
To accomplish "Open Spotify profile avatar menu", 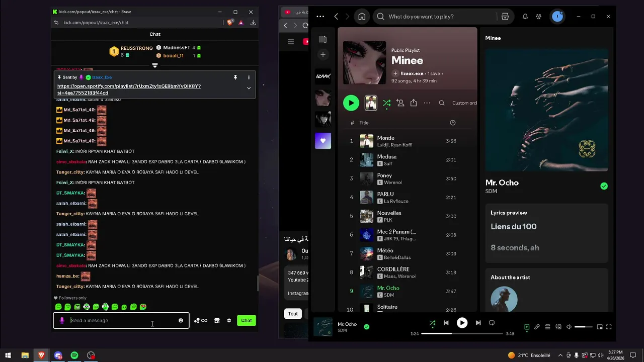I will (557, 17).
